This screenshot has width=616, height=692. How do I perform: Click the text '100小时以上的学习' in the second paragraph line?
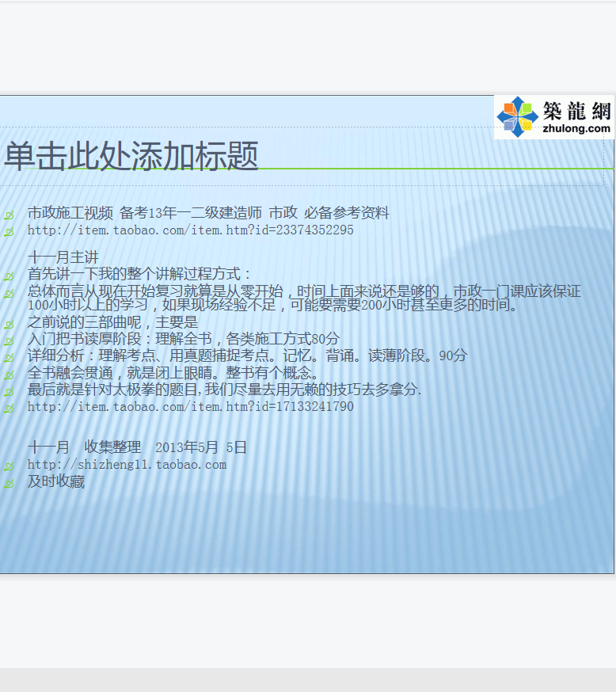pyautogui.click(x=87, y=305)
